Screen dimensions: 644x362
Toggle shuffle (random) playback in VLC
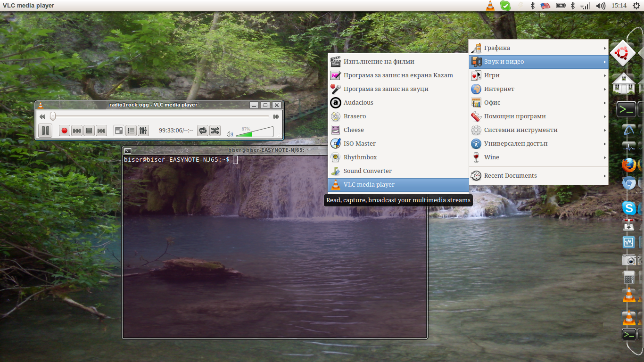click(x=215, y=131)
